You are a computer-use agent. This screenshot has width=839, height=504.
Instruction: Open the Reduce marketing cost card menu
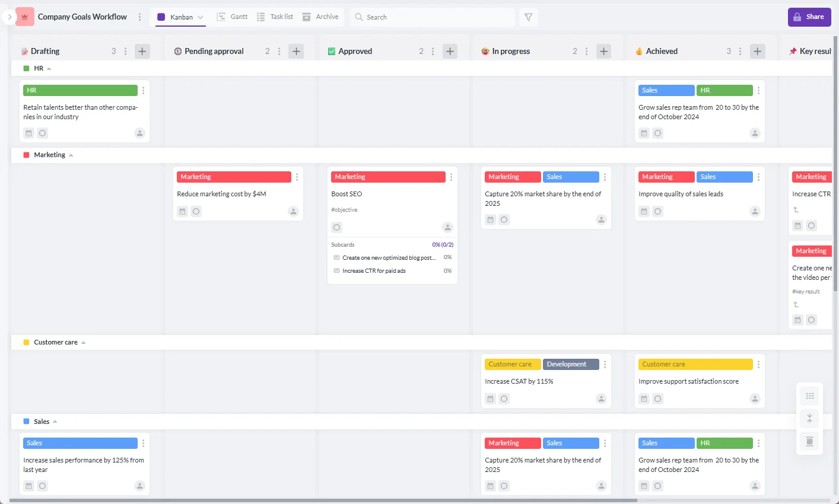point(297,177)
